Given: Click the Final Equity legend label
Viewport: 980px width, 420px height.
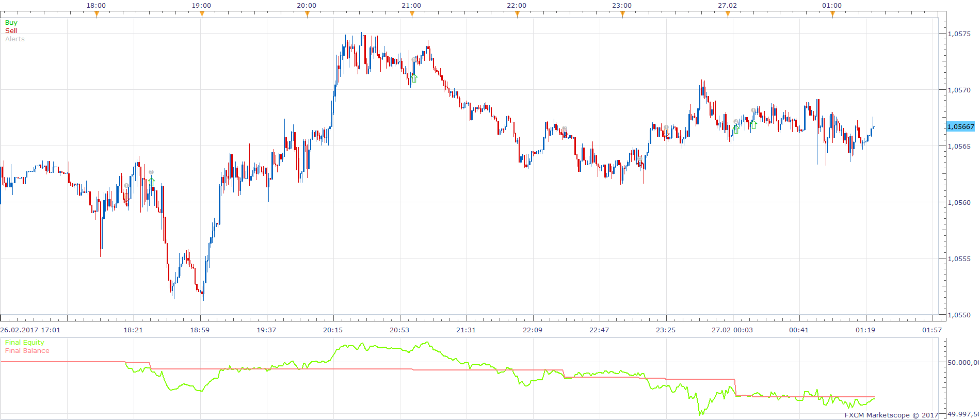Looking at the screenshot, I should [24, 343].
